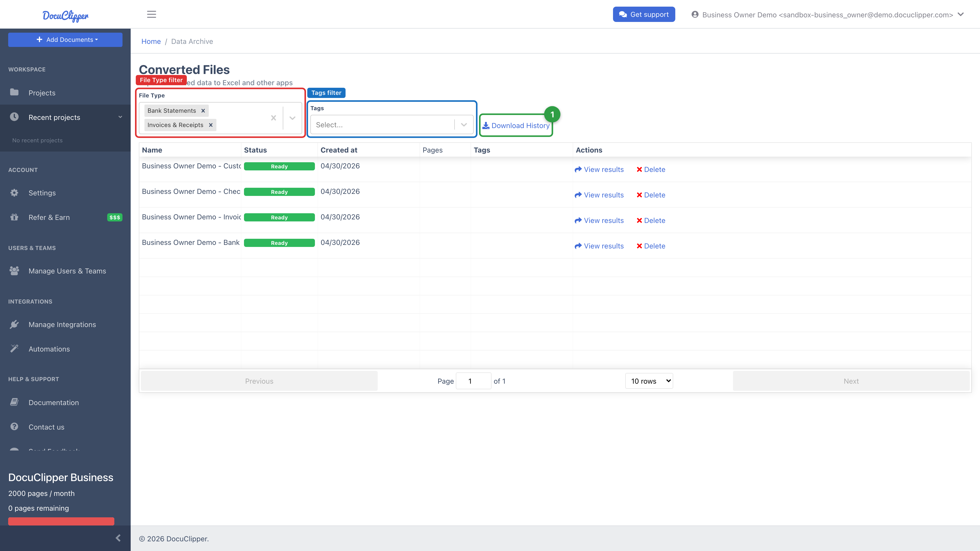This screenshot has height=551, width=980.
Task: Open Manage Users & Teams
Action: pyautogui.click(x=67, y=271)
